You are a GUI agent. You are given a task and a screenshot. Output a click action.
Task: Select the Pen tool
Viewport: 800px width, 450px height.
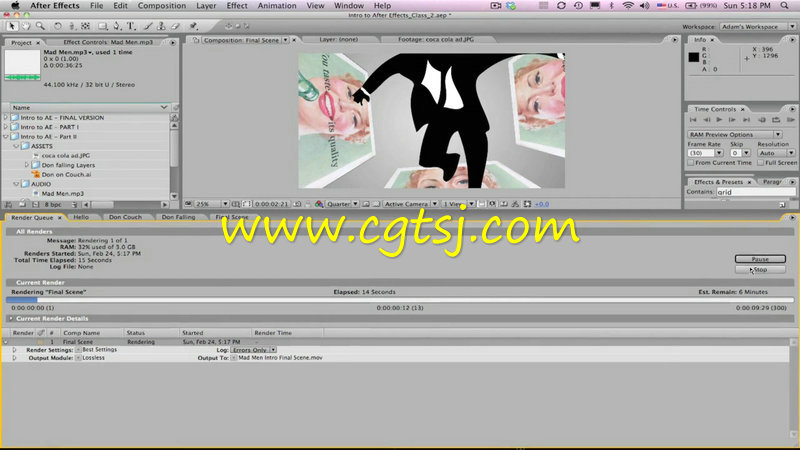[x=117, y=26]
